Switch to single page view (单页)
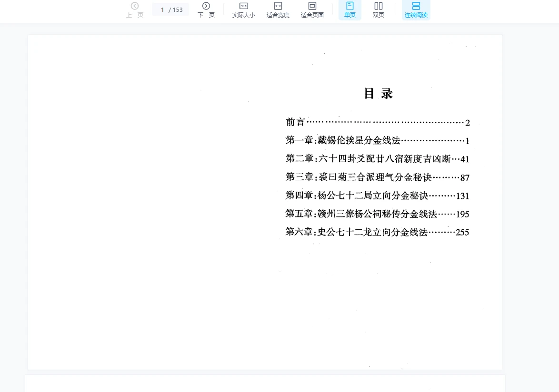The height and width of the screenshot is (392, 559). (x=349, y=10)
